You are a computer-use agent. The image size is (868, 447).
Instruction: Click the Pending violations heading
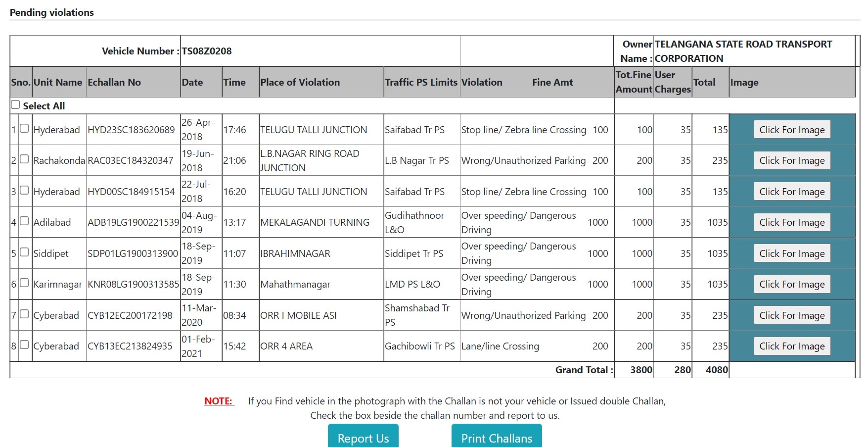[52, 12]
